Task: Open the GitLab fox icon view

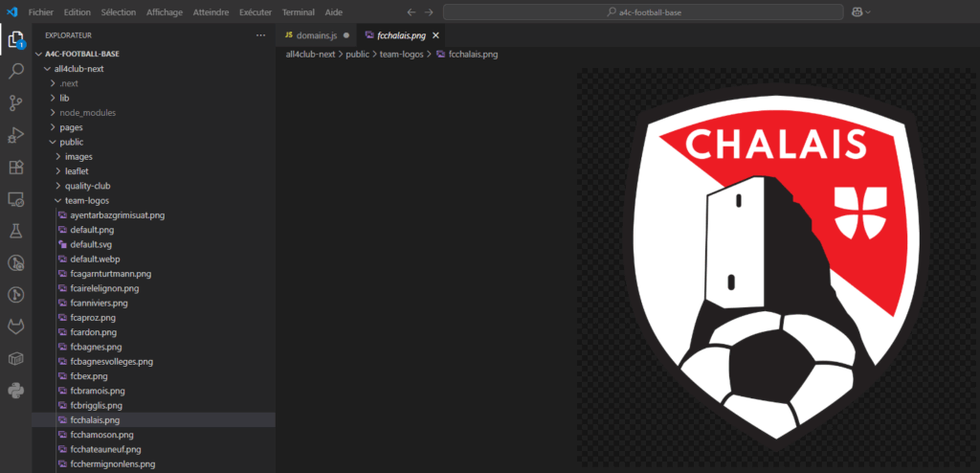Action: pyautogui.click(x=15, y=327)
